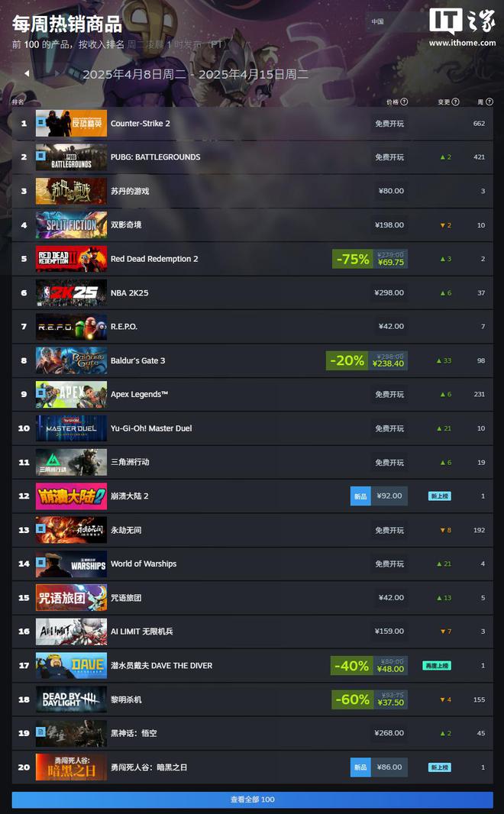Viewport: 504px width, 814px height.
Task: Click the 查看全部 100 button
Action: point(252,799)
